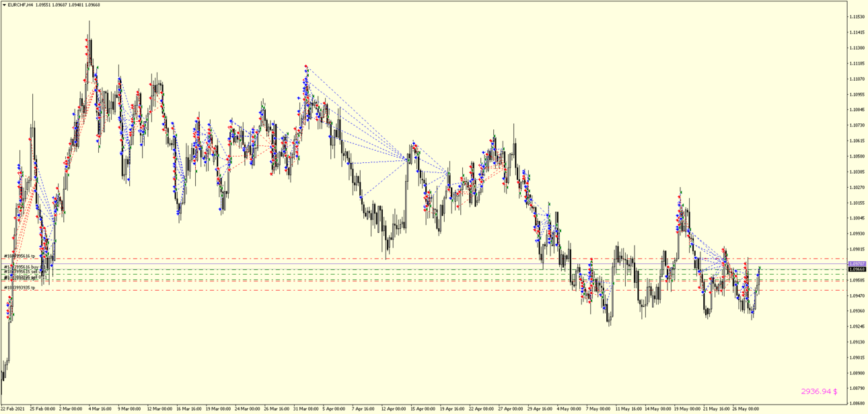Click the 22 Feb 2021 date label
The height and width of the screenshot is (414, 868).
point(13,409)
